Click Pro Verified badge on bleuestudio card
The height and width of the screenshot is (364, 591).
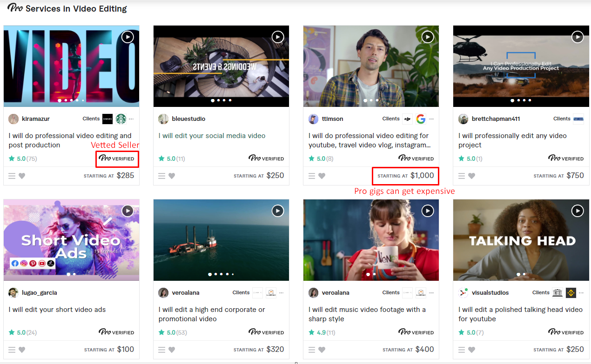[x=266, y=159]
